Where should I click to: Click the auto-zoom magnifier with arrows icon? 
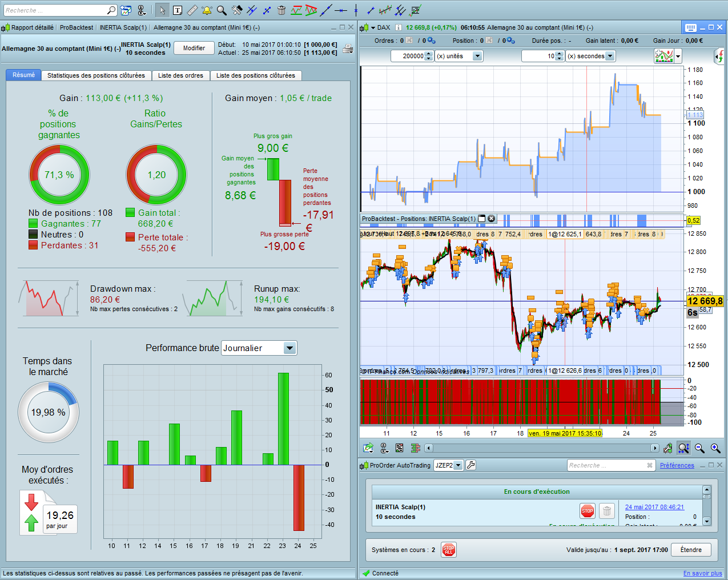(x=683, y=448)
